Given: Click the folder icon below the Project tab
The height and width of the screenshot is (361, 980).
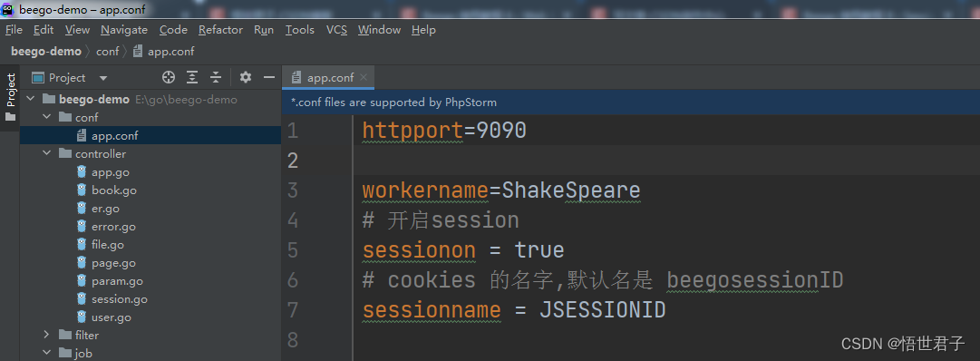Looking at the screenshot, I should 11,117.
